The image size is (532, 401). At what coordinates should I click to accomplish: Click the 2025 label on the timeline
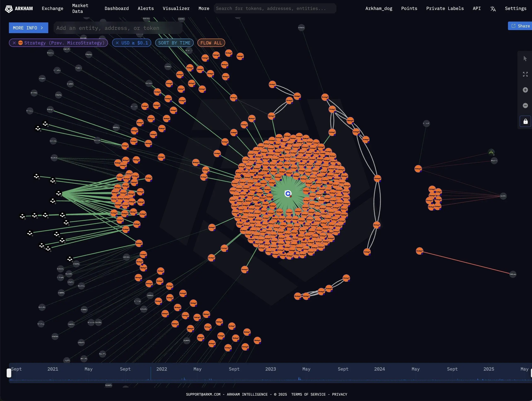(488, 369)
